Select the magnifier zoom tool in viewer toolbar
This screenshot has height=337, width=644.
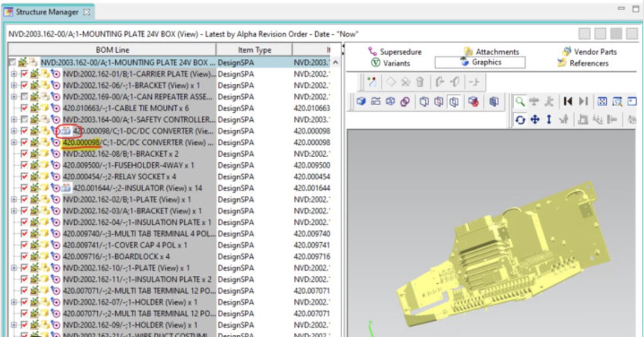(520, 102)
